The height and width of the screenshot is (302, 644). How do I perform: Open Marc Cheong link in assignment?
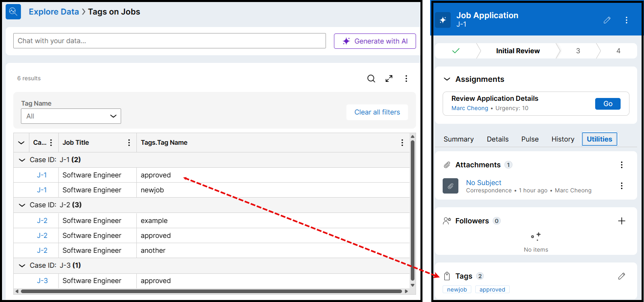pyautogui.click(x=470, y=108)
